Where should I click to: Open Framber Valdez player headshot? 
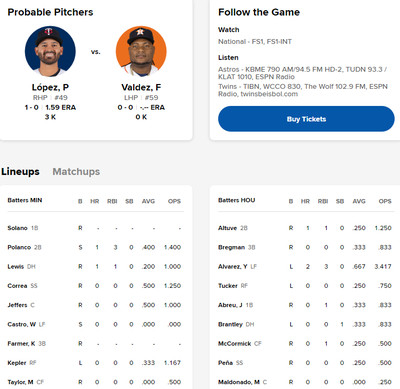(141, 51)
